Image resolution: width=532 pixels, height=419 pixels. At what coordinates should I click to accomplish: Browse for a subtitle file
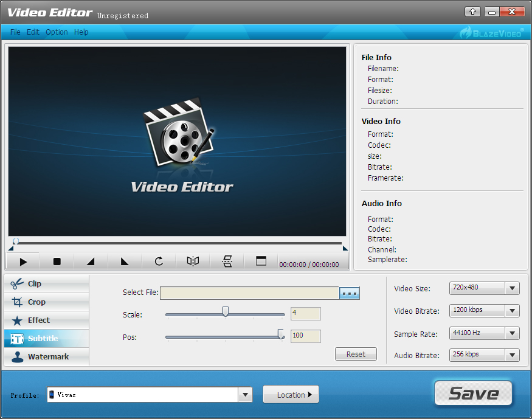[350, 293]
